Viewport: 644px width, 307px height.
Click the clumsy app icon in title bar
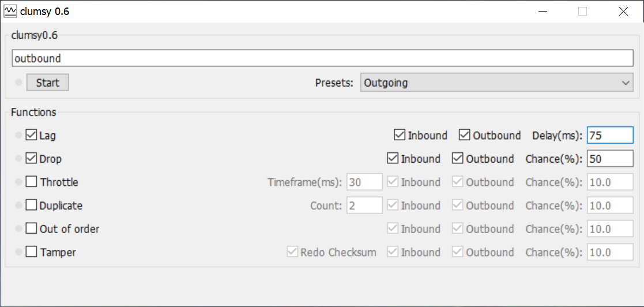click(x=11, y=11)
